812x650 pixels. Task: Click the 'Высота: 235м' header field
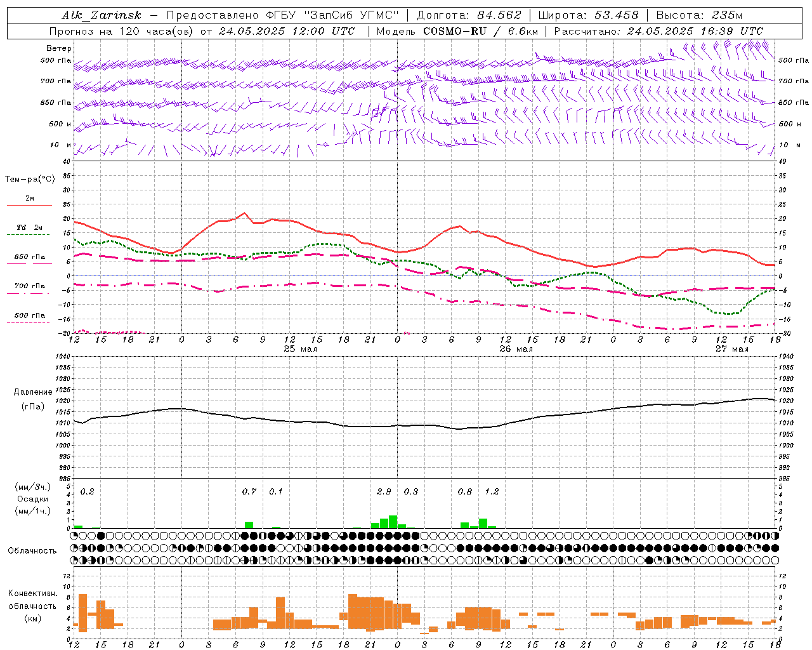699,15
